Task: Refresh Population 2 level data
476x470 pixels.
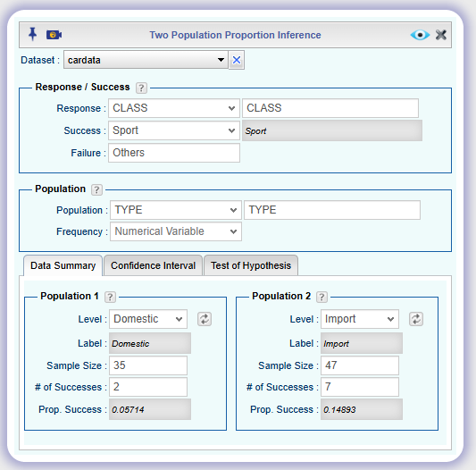Action: 416,319
